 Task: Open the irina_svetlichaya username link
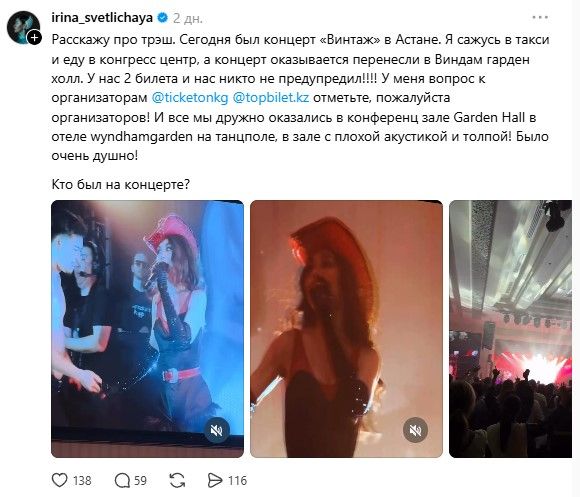pos(102,18)
